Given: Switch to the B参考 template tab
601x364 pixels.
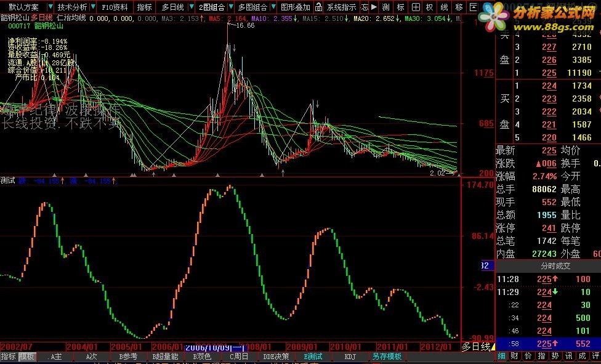Looking at the screenshot, I should click(x=127, y=357).
